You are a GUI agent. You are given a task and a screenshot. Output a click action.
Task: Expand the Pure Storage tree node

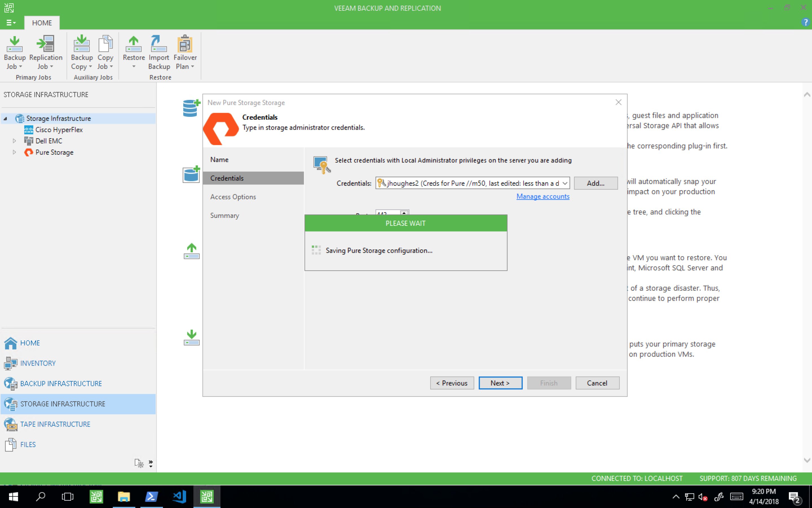point(14,152)
